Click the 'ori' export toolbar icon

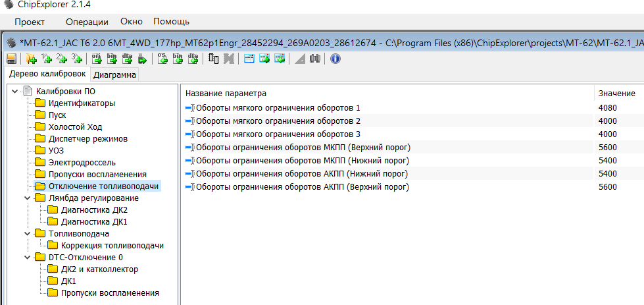tap(97, 59)
